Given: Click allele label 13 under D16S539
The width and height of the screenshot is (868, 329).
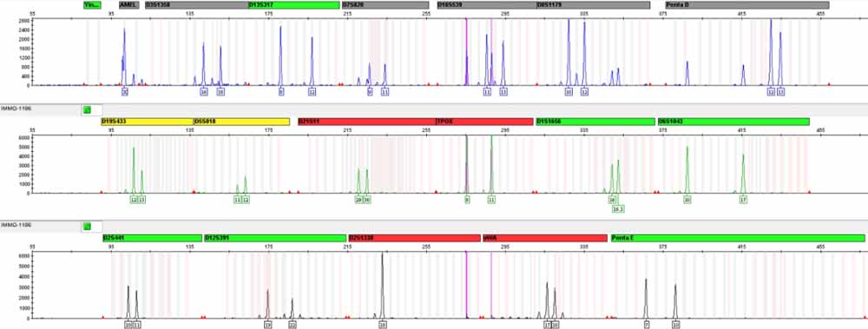Looking at the screenshot, I should pyautogui.click(x=503, y=91).
